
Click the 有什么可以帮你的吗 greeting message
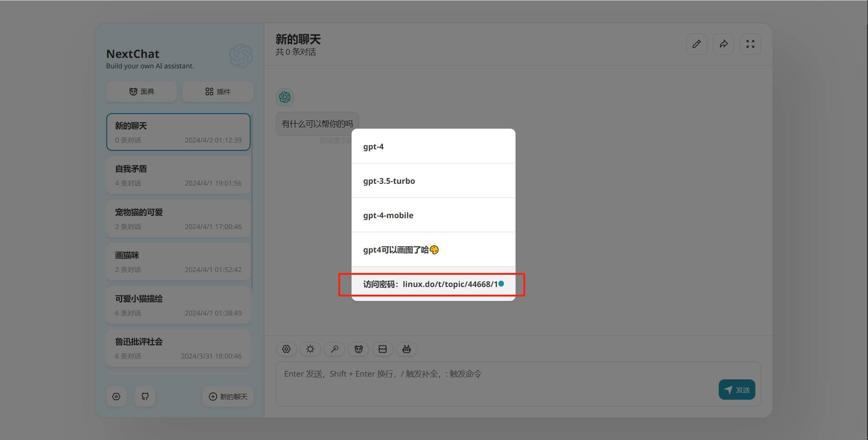click(318, 124)
